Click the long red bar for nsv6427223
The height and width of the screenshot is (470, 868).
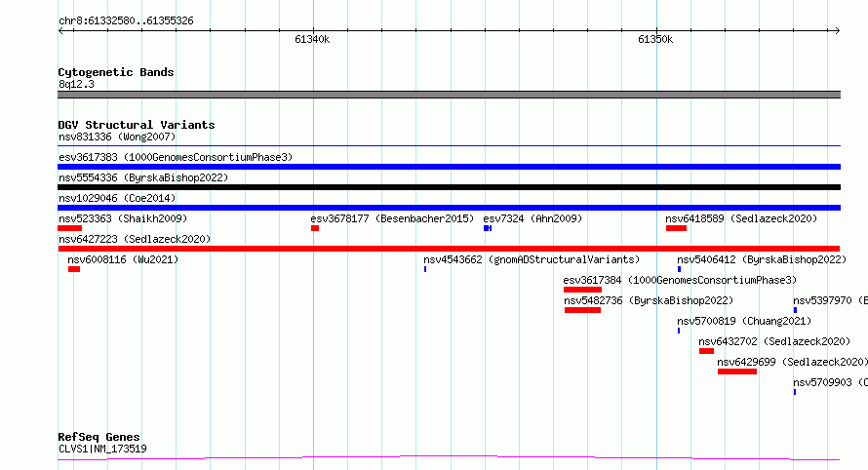pos(449,249)
